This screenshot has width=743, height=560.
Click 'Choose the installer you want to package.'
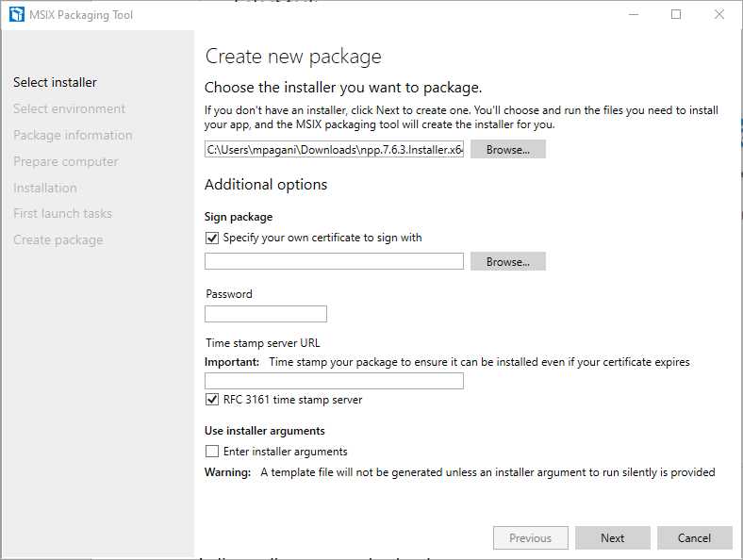point(343,88)
